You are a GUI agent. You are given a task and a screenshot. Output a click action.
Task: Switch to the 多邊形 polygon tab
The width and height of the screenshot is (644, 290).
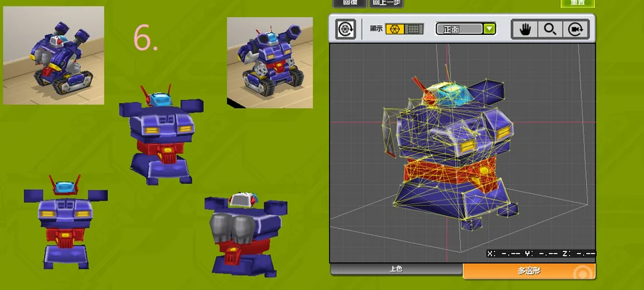point(529,271)
